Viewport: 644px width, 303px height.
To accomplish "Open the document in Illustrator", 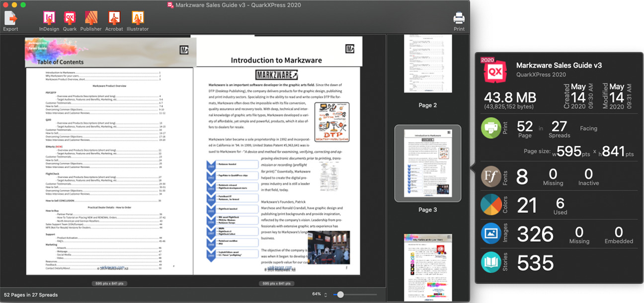I will click(x=138, y=18).
